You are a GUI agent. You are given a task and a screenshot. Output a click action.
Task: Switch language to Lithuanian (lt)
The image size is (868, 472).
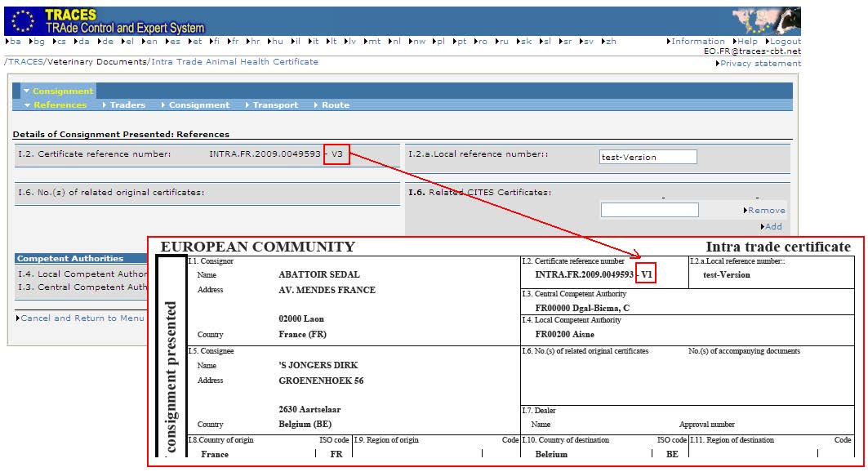coord(332,42)
